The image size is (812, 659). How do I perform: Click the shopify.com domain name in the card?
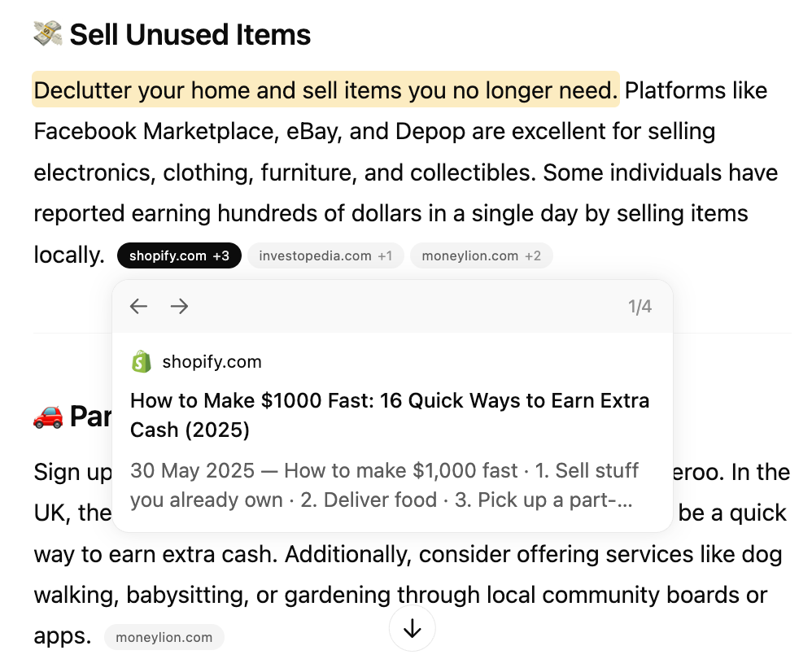[x=212, y=362]
